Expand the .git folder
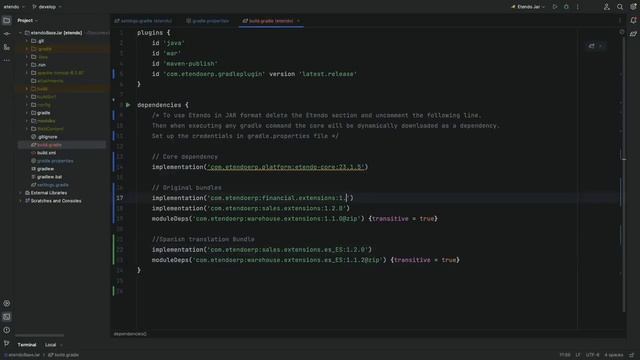Image resolution: width=640 pixels, height=360 pixels. [x=27, y=41]
